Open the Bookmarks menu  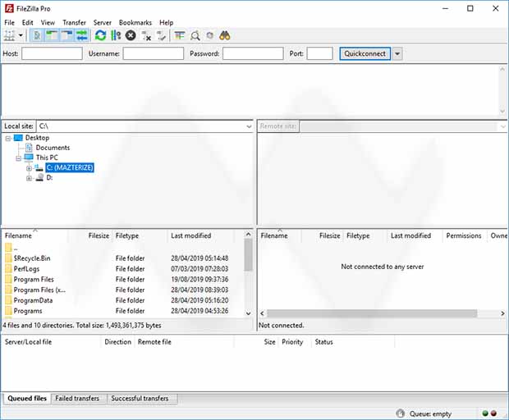tap(135, 22)
